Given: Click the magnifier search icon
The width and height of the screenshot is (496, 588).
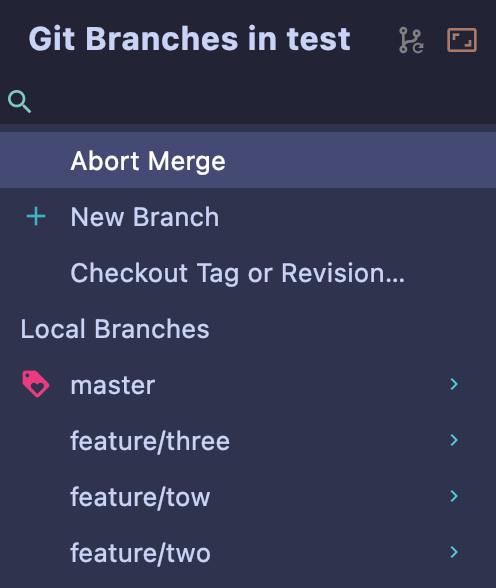Looking at the screenshot, I should (x=19, y=101).
